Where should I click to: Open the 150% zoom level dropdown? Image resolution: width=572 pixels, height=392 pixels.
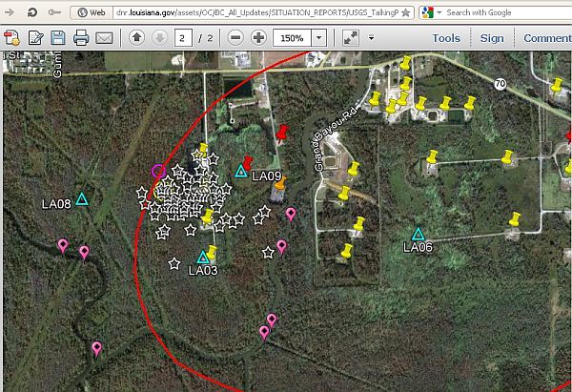pos(318,38)
